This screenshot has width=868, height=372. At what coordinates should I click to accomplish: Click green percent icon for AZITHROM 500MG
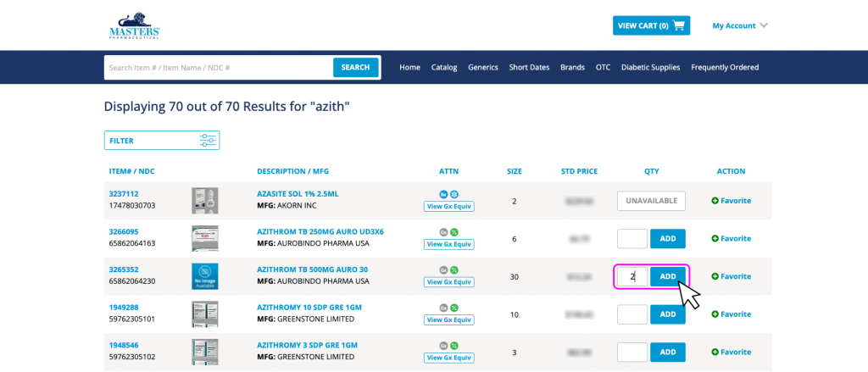tap(454, 269)
